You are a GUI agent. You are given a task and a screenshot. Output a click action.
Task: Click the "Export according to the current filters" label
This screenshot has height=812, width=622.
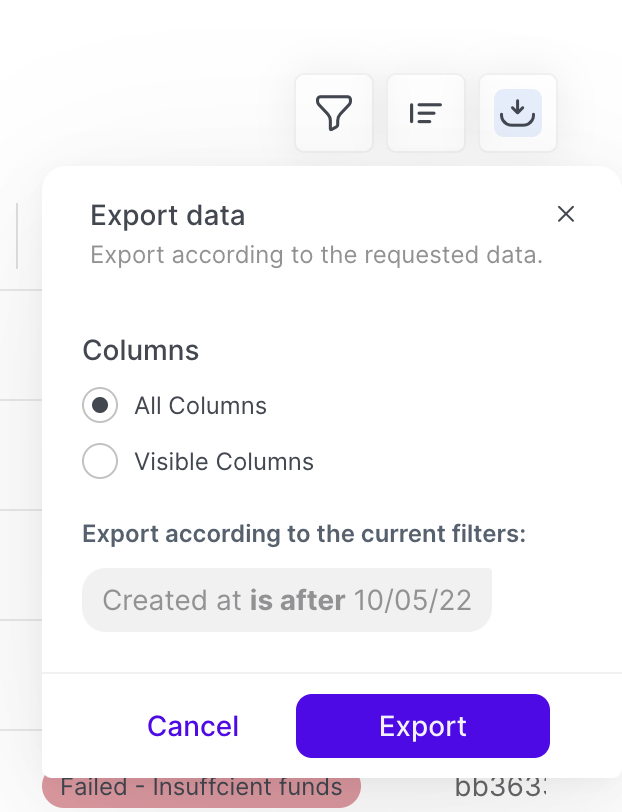(x=304, y=534)
